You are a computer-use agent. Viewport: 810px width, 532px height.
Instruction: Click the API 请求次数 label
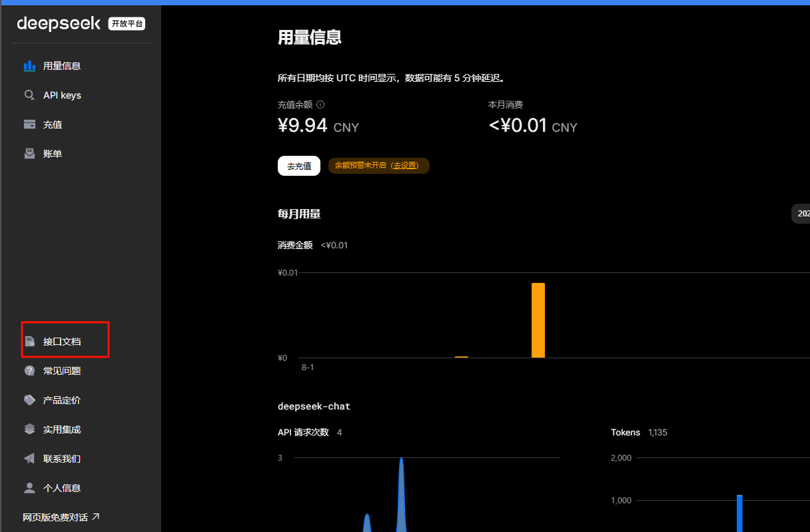click(303, 432)
